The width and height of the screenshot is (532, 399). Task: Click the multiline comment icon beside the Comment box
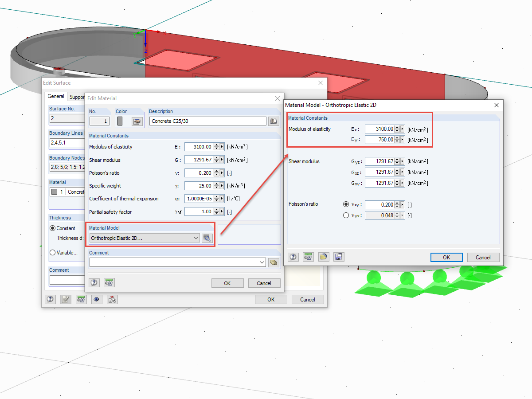(274, 262)
